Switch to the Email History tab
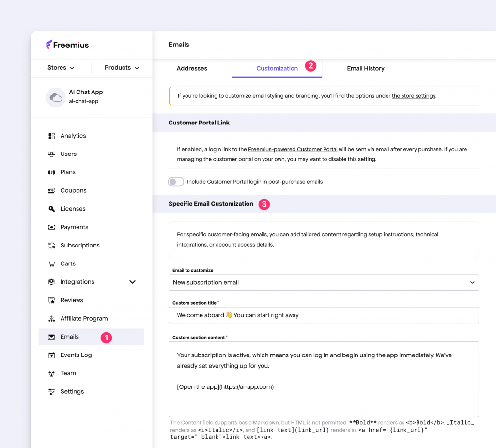 click(x=366, y=68)
